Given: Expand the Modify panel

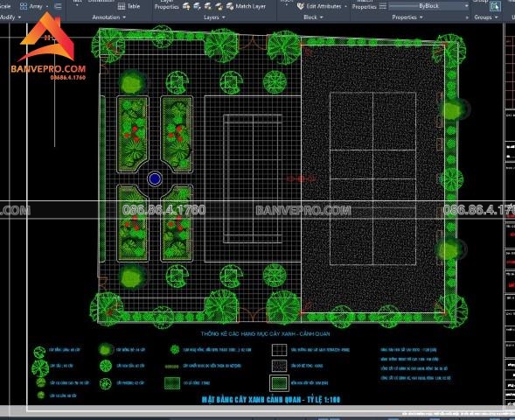Looking at the screenshot, I should pyautogui.click(x=10, y=17).
